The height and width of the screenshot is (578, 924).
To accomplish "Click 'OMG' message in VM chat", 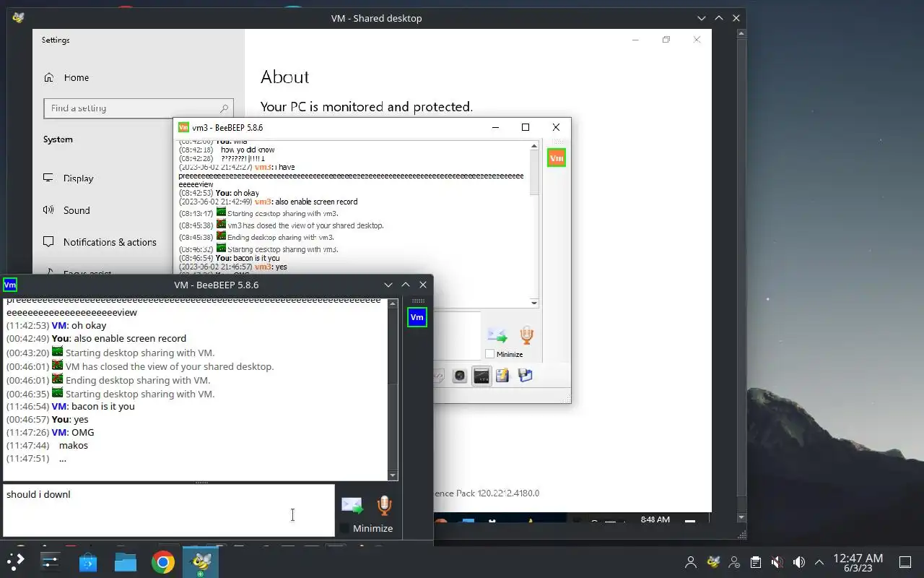I will [83, 432].
